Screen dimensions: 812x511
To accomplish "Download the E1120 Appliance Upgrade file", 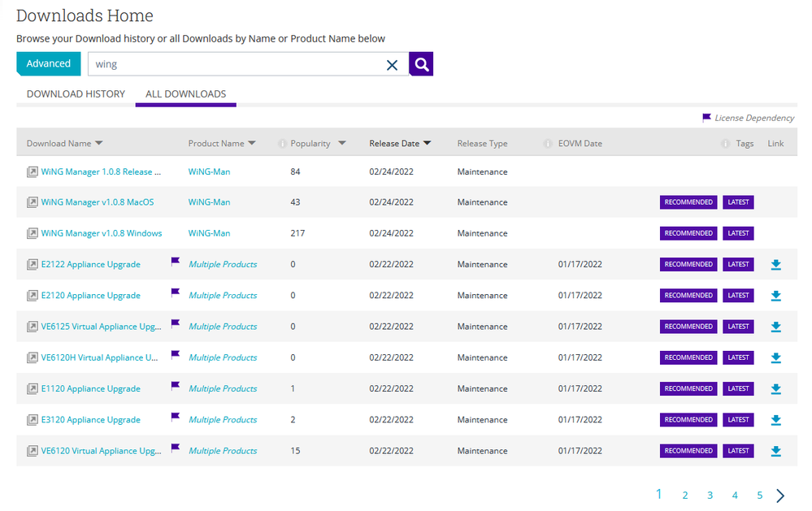I will pyautogui.click(x=775, y=389).
